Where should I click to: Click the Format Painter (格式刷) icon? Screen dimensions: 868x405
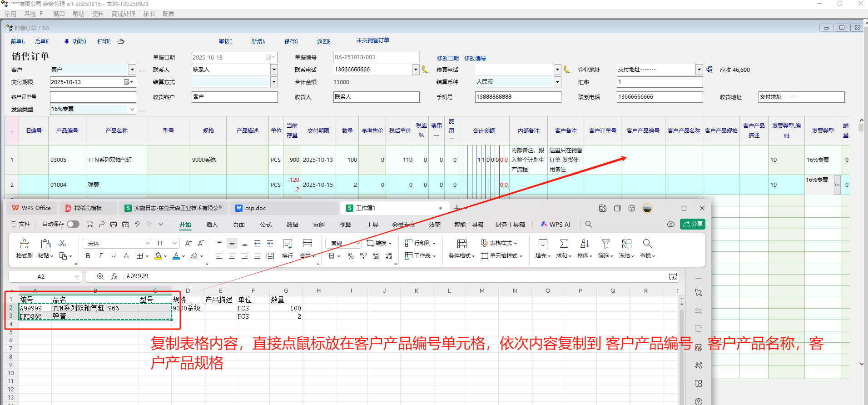coord(25,244)
